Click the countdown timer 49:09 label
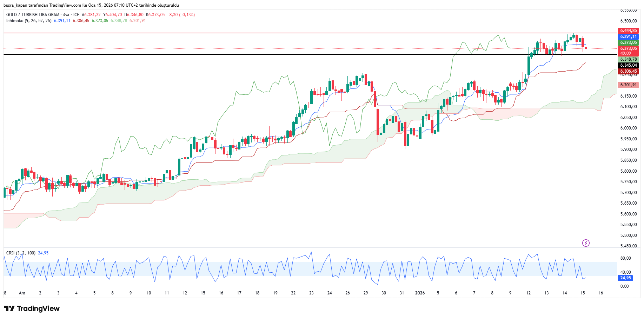This screenshot has height=319, width=644. click(625, 53)
